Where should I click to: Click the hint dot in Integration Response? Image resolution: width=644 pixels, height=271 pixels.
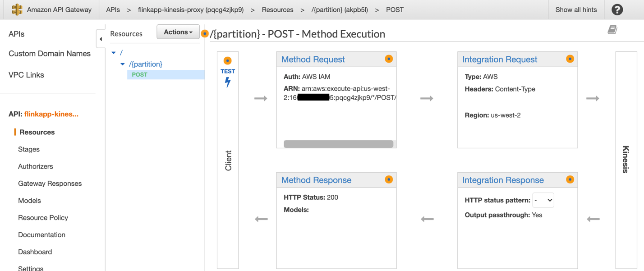(570, 179)
